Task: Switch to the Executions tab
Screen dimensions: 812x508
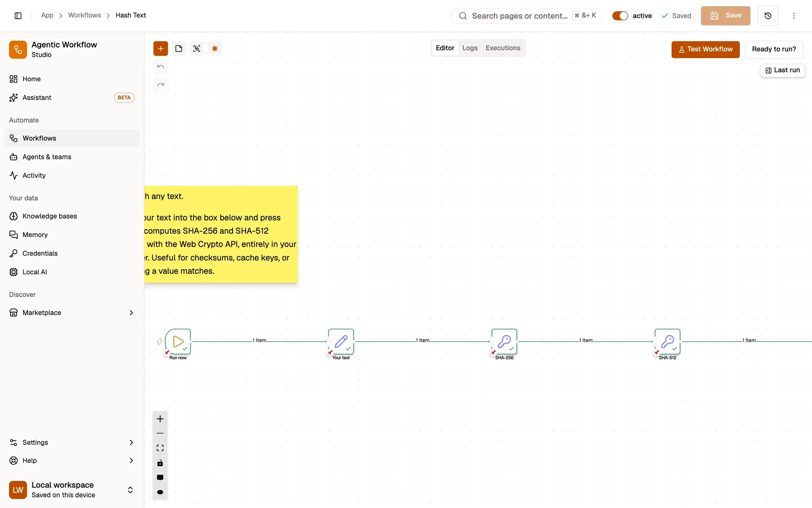Action: click(x=503, y=48)
